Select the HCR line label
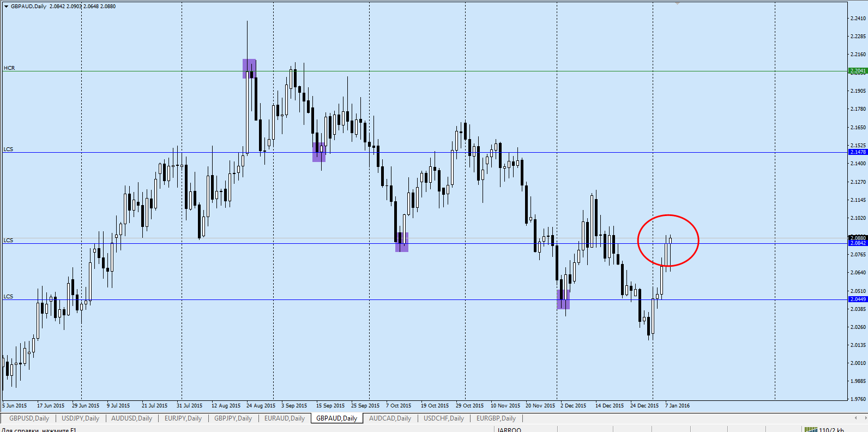 pos(9,68)
